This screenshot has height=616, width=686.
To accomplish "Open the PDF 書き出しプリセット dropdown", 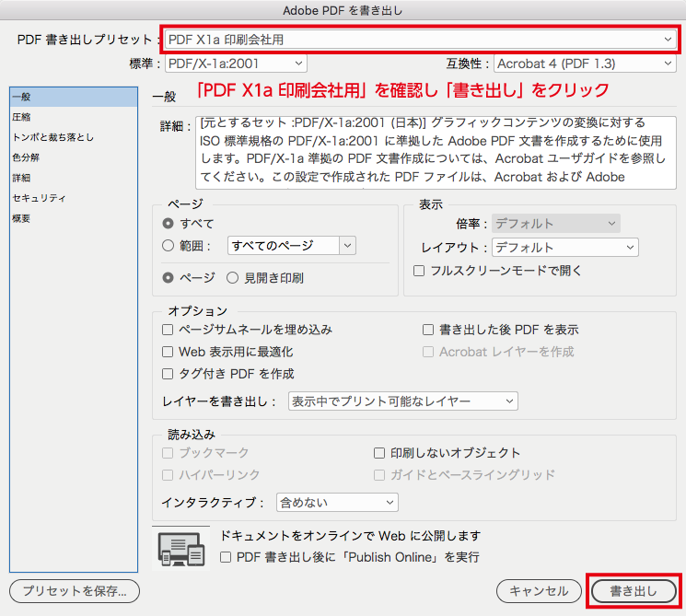I will coord(420,40).
